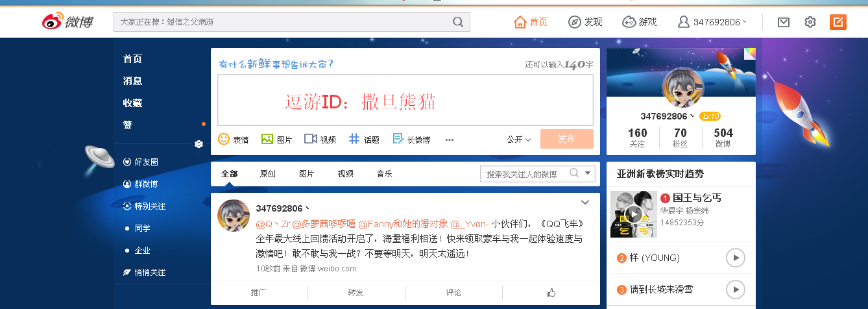Click profile card username 347692806

pos(668,116)
